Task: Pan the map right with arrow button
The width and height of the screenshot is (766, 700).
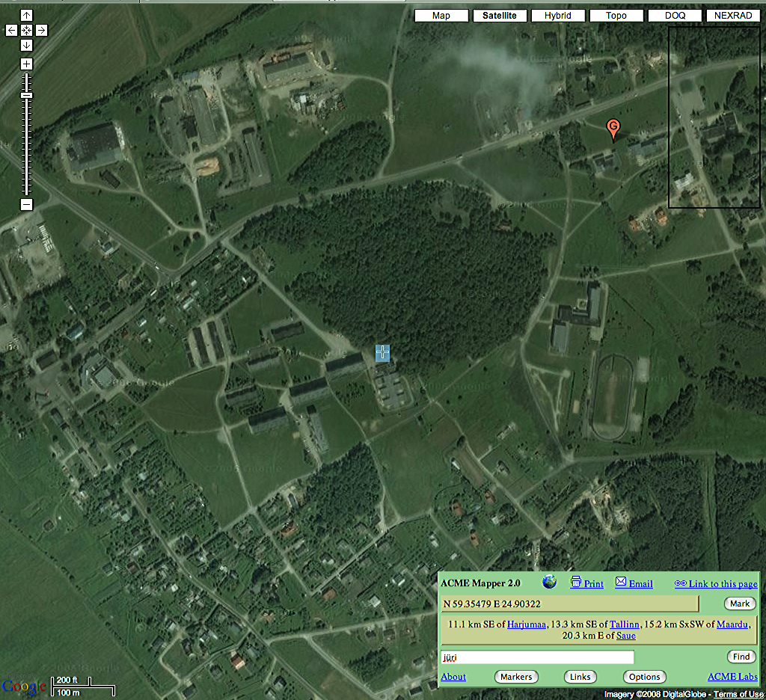Action: 42,30
